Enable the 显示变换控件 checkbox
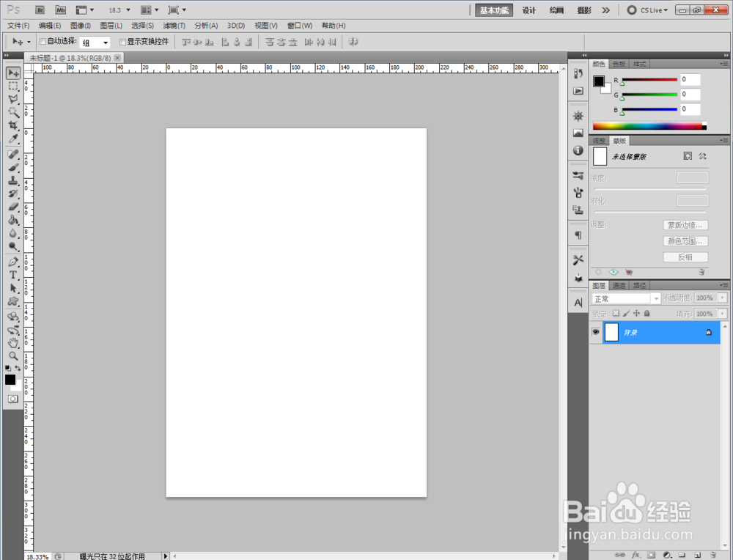Screen dimensions: 733x560 [123, 42]
